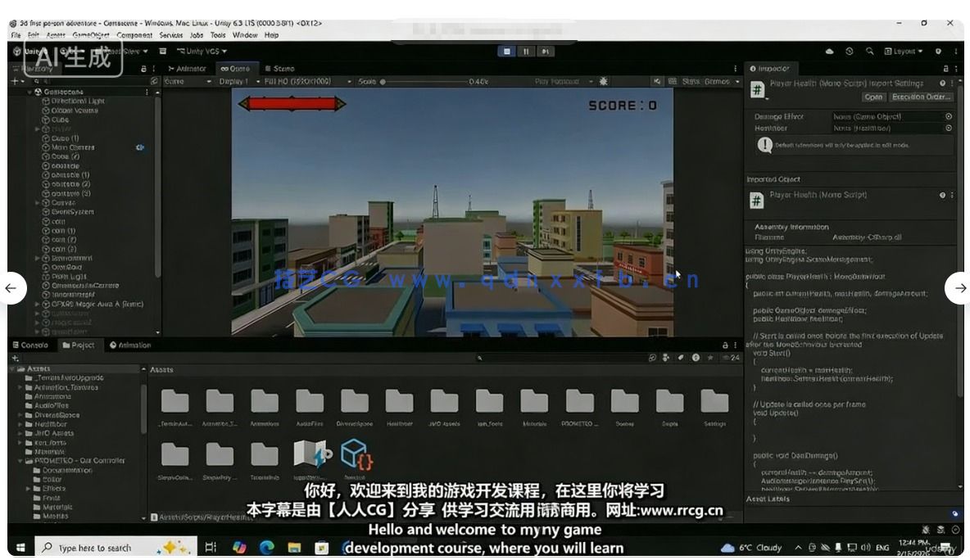Click the Open button for Player Health
This screenshot has width=970, height=560.
pos(874,97)
